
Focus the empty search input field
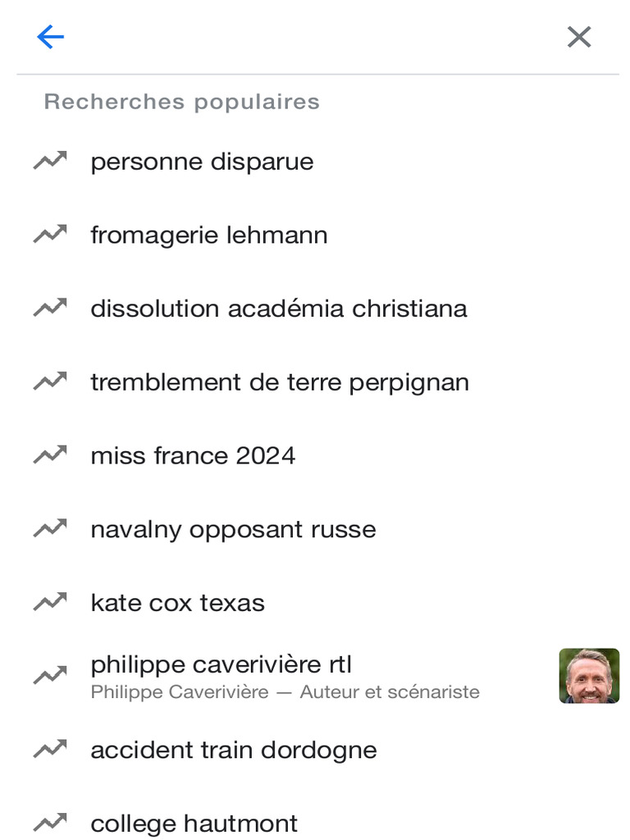tap(315, 37)
